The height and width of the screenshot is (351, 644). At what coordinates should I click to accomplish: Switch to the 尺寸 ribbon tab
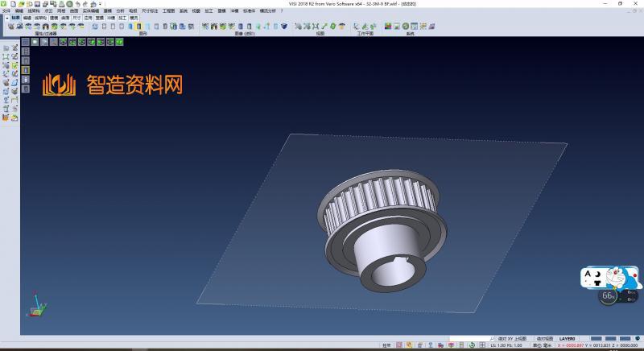tap(76, 18)
